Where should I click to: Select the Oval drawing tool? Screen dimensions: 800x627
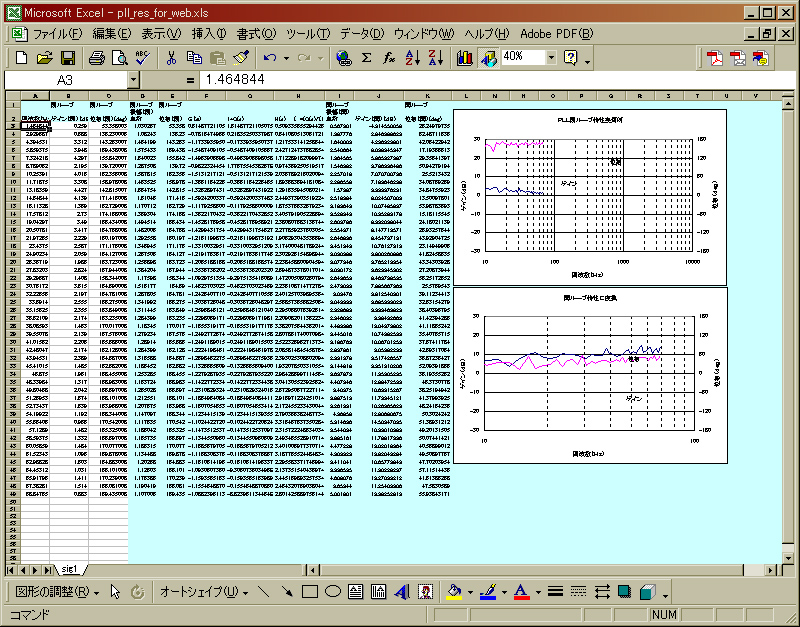click(x=334, y=592)
